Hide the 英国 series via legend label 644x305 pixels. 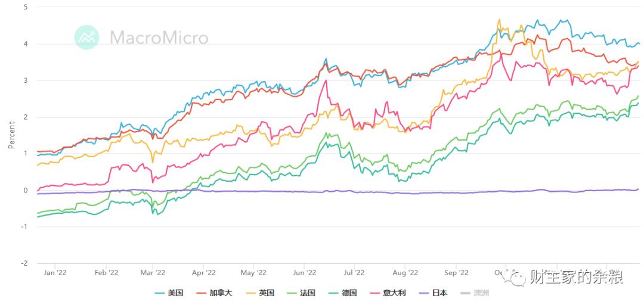pos(267,293)
